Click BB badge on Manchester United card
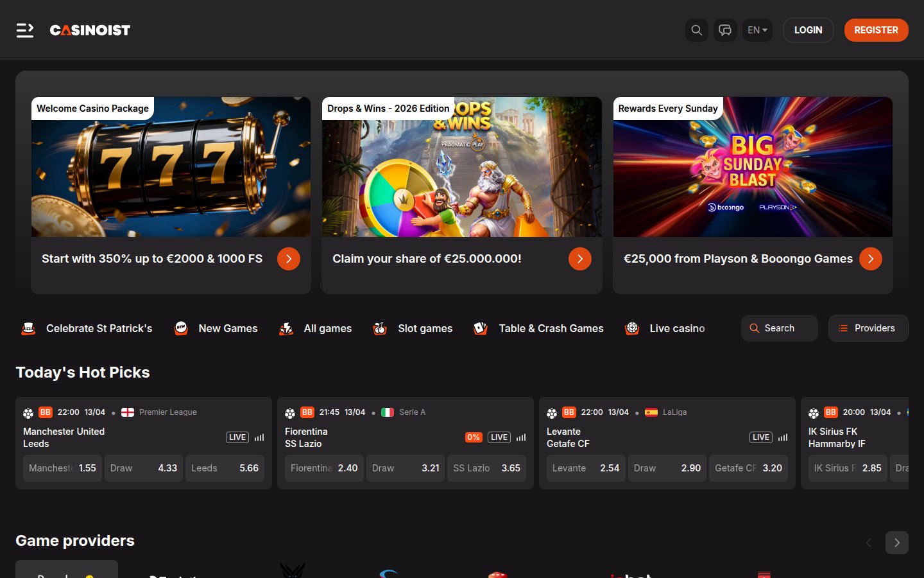This screenshot has width=924, height=578. pyautogui.click(x=46, y=412)
